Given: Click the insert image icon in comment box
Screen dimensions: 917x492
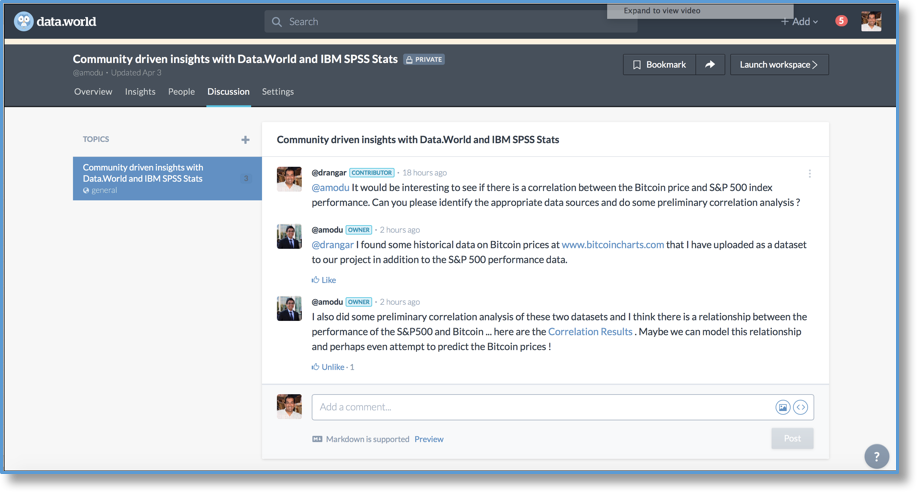Looking at the screenshot, I should [782, 407].
